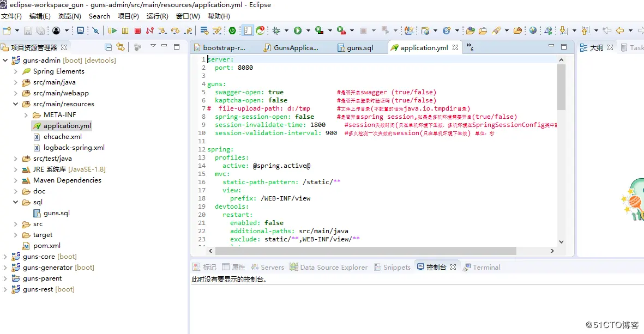Click the Next Annotation icon

563,31
